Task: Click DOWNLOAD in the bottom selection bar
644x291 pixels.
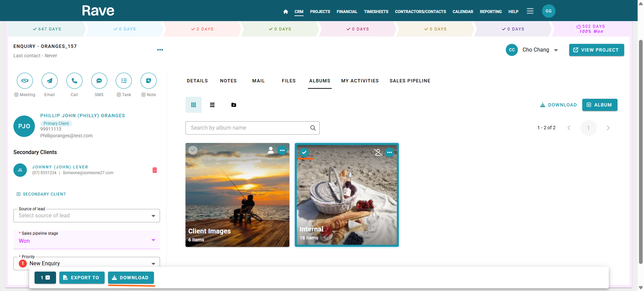Action: 131,278
